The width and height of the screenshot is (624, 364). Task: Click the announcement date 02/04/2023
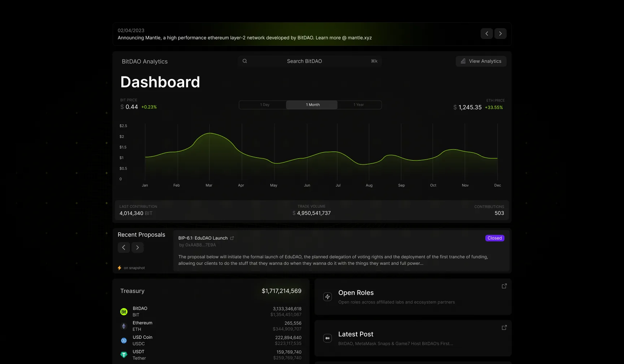coord(131,31)
